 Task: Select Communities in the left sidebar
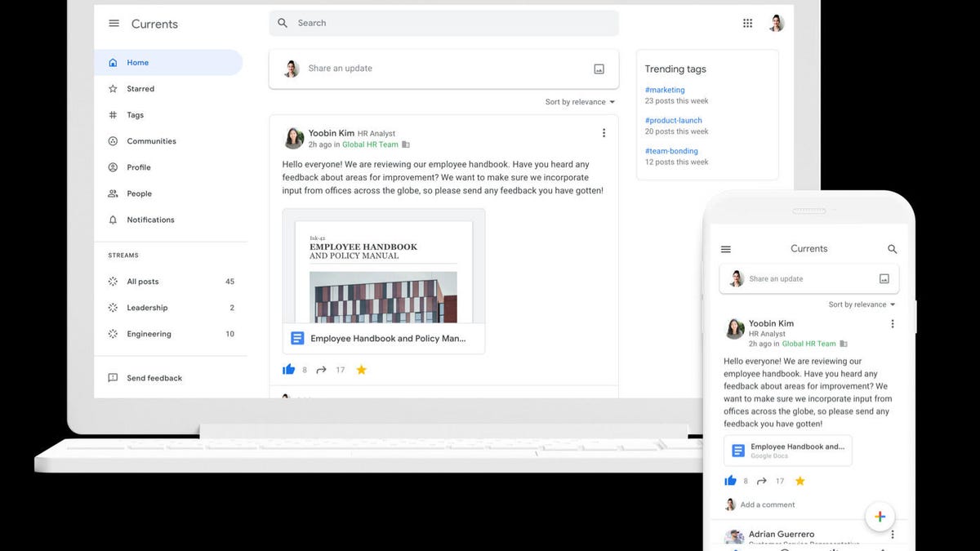click(151, 141)
